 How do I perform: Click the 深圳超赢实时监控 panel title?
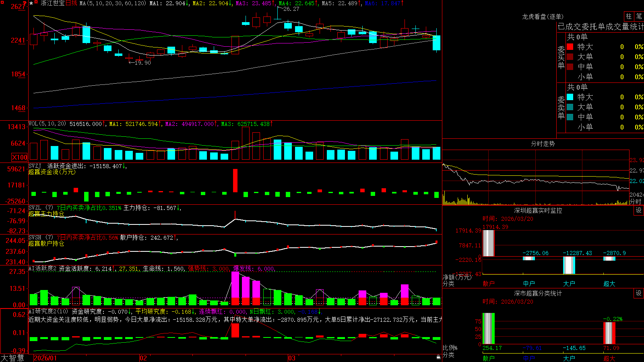click(x=538, y=210)
